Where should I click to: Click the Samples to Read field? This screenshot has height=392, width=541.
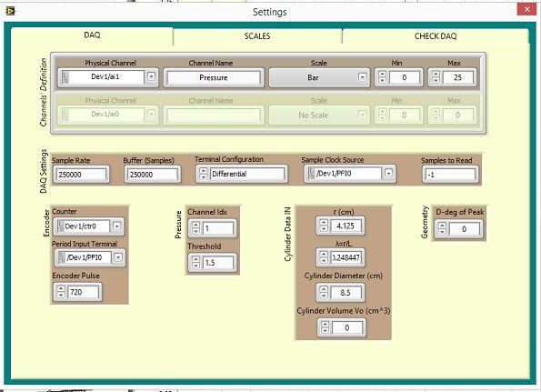[450, 175]
